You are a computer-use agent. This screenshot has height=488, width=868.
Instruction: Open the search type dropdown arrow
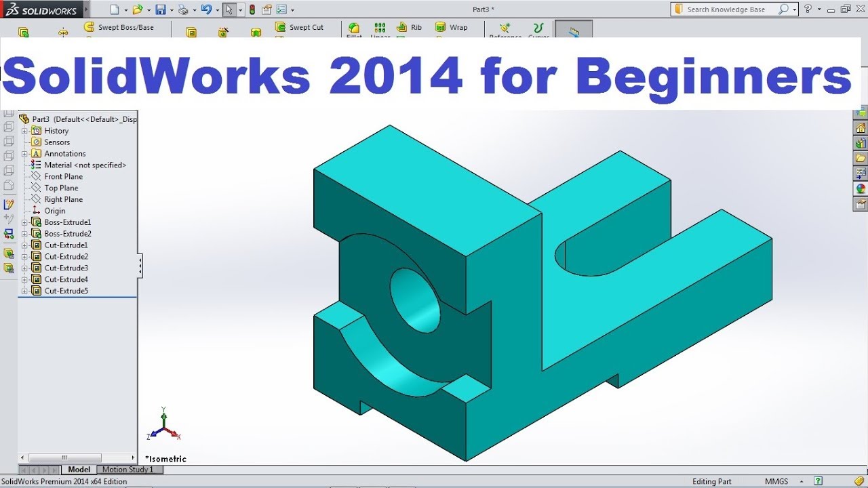(x=794, y=10)
